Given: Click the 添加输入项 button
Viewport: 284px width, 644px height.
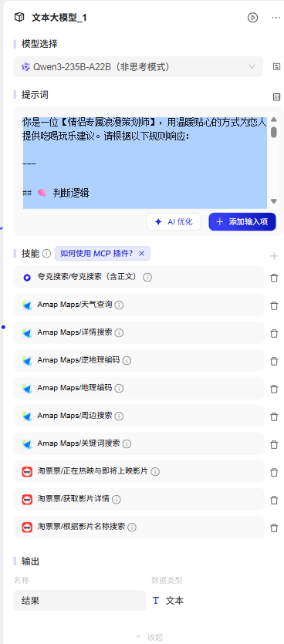Looking at the screenshot, I should 242,222.
